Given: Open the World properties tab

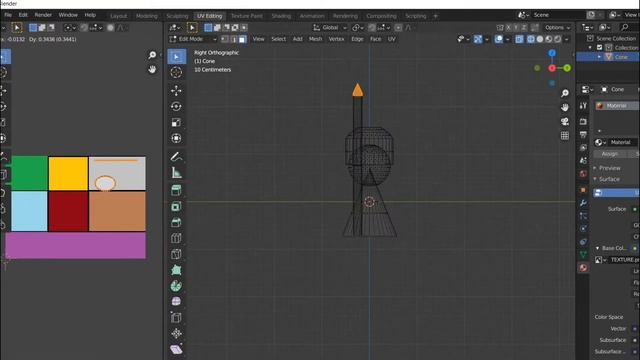Looking at the screenshot, I should pos(583,174).
